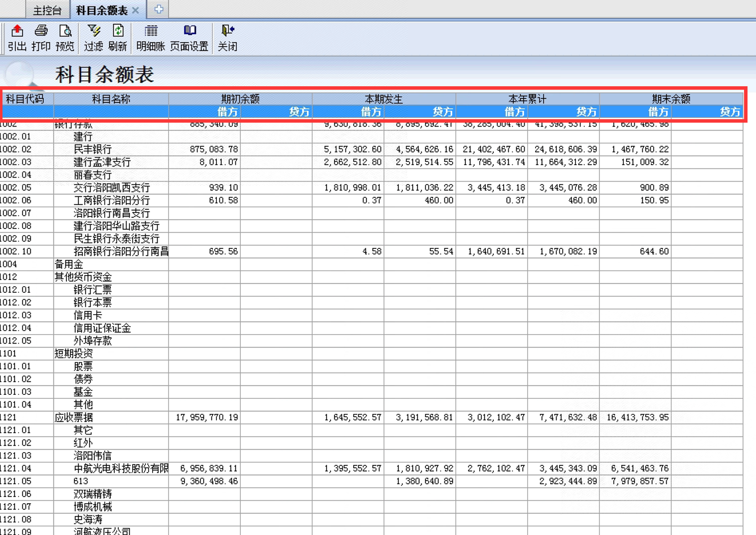
Task: Open the detail ledger (明细账) icon
Action: click(x=151, y=31)
